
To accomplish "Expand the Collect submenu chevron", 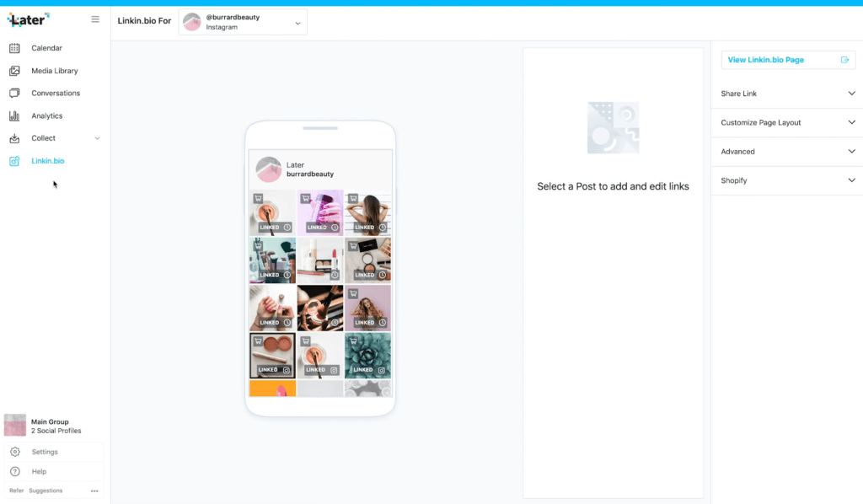I will (x=97, y=138).
